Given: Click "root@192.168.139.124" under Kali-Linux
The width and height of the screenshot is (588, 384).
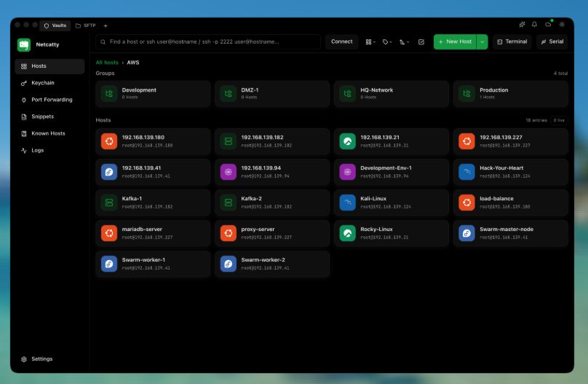Looking at the screenshot, I should click(386, 207).
